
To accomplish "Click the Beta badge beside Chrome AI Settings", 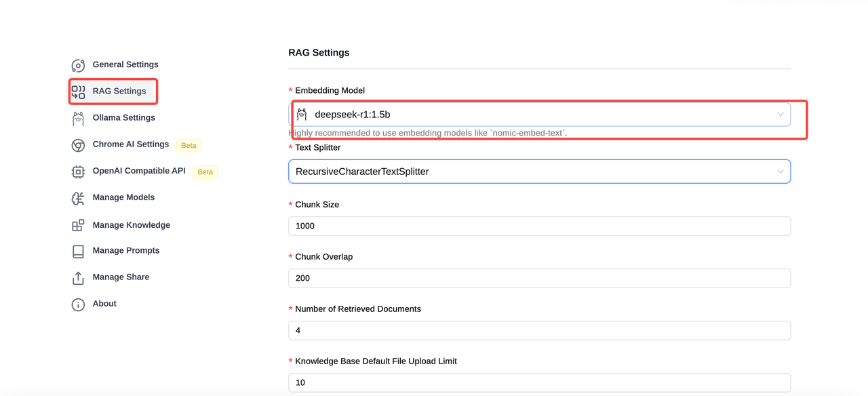I will pos(189,145).
